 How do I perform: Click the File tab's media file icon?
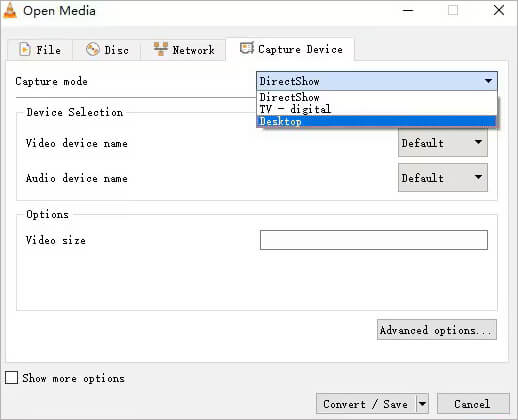click(25, 50)
